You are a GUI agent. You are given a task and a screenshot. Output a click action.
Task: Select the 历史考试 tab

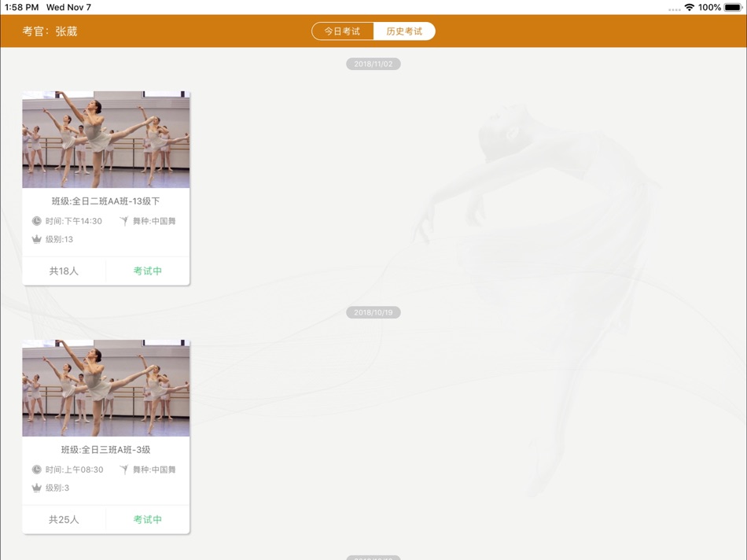pos(404,31)
